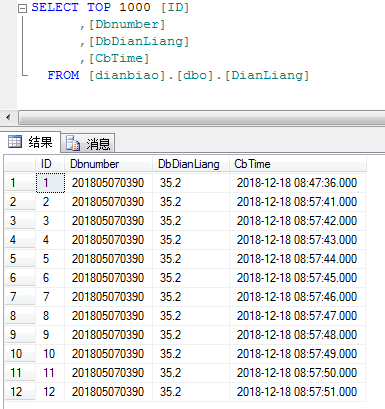Screen dimensions: 385x409
Task: Select row header 5 in results grid
Action: coord(20,259)
